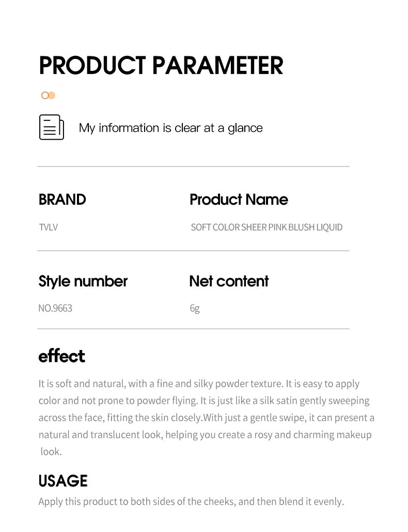Select the TVLV brand value
This screenshot has height=532, width=408.
[48, 227]
